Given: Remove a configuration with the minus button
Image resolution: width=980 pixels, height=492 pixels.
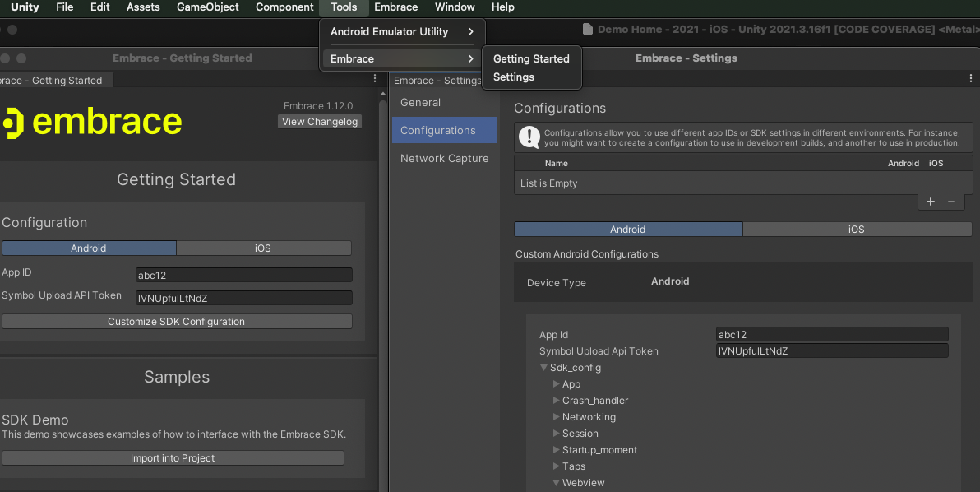Looking at the screenshot, I should 951,202.
